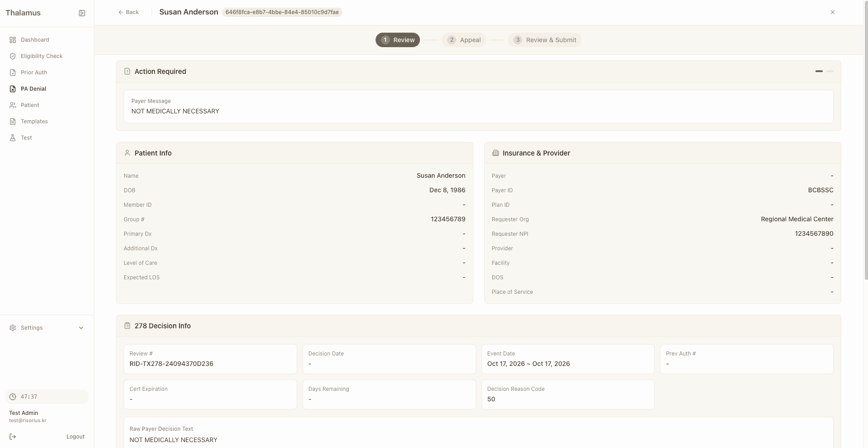868x448 pixels.
Task: Open Templates menu item
Action: (x=47, y=122)
